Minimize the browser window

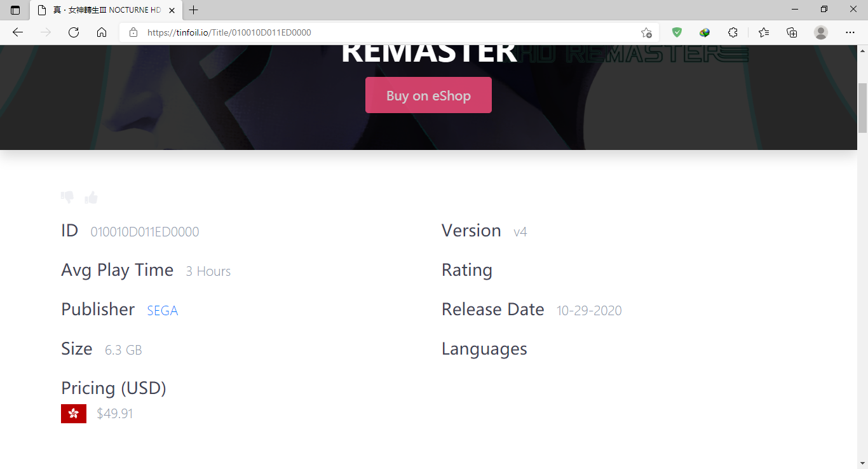pyautogui.click(x=796, y=10)
